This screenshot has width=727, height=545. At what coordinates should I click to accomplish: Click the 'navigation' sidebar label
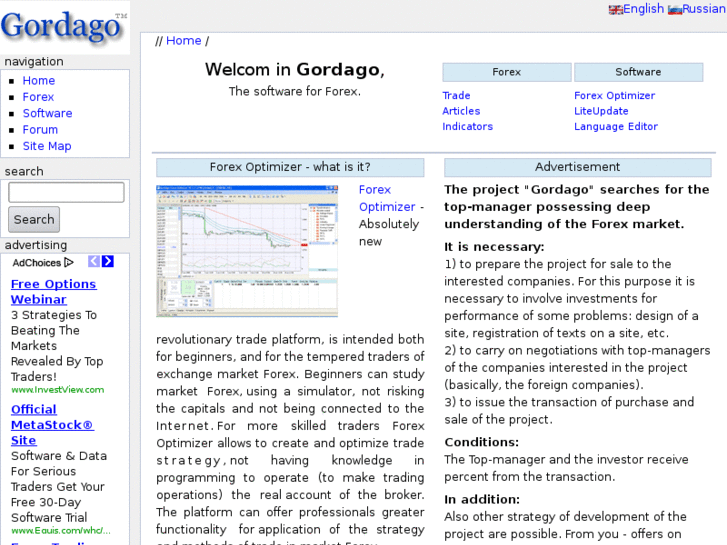(x=34, y=62)
